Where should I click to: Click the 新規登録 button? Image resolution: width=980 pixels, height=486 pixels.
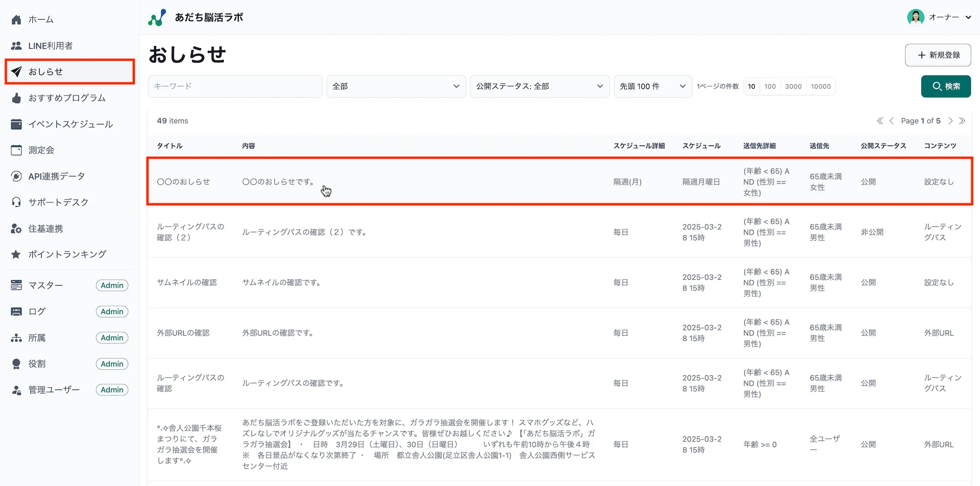click(937, 55)
